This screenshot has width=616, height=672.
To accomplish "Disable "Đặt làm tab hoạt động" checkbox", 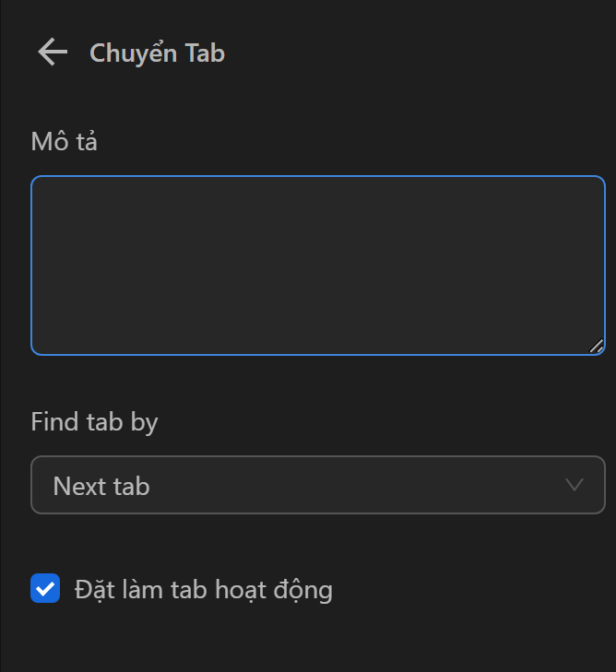I will (45, 588).
